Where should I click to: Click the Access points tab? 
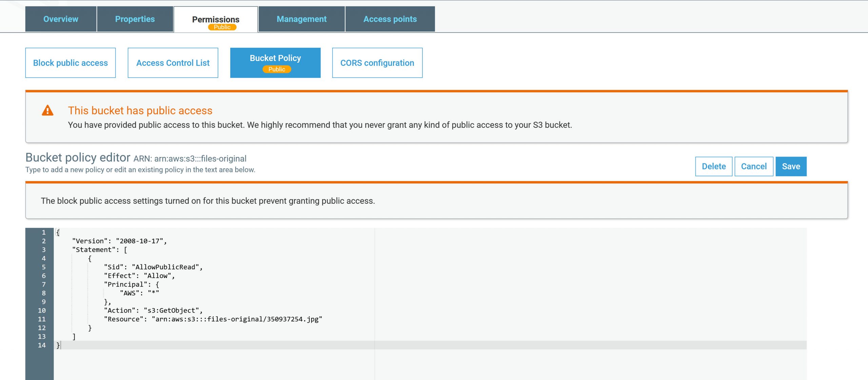[x=389, y=19]
